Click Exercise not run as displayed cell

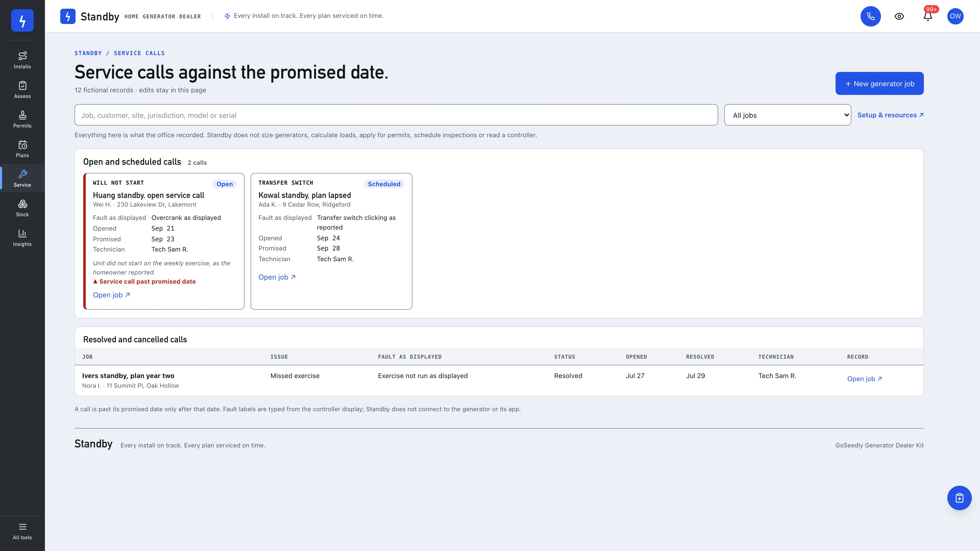coord(423,376)
